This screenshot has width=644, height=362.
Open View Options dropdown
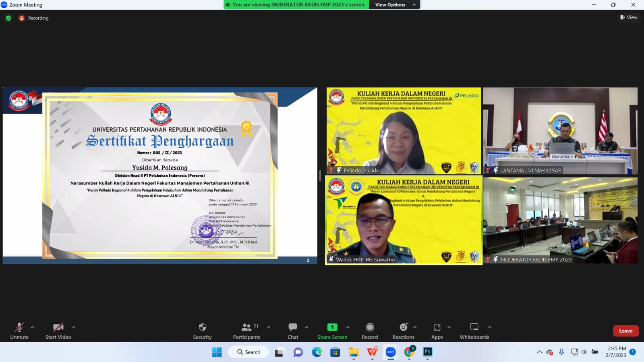pos(394,5)
